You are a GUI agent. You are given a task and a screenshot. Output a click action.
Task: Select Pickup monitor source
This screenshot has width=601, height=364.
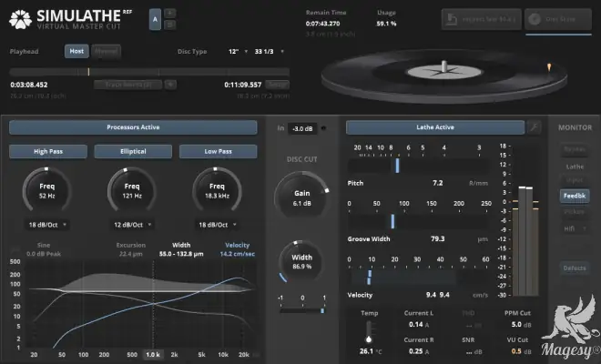[x=575, y=211]
